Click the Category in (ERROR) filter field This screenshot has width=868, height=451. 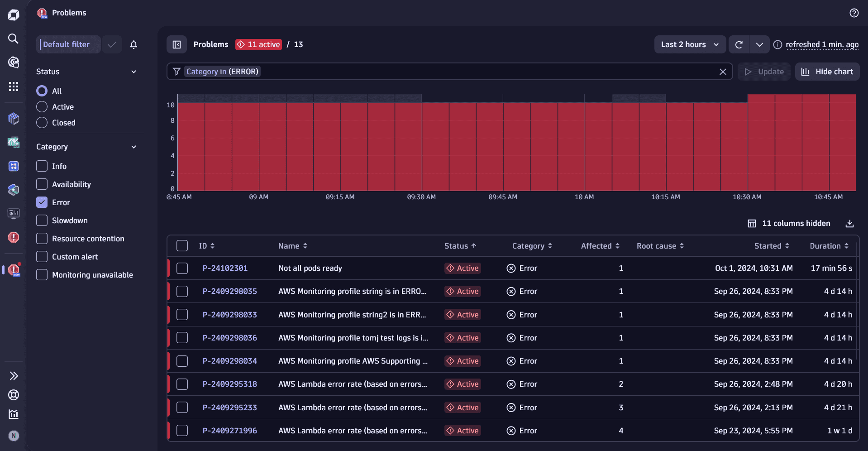pyautogui.click(x=449, y=72)
